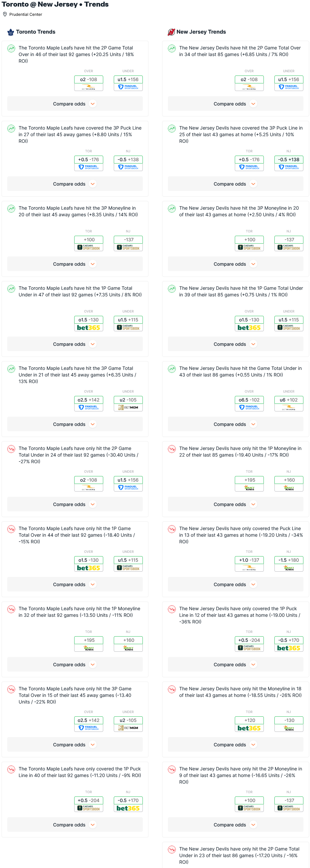Click the Toronto Maple Leafs logo icon
Screen dimensions: 310x868
(11, 32)
